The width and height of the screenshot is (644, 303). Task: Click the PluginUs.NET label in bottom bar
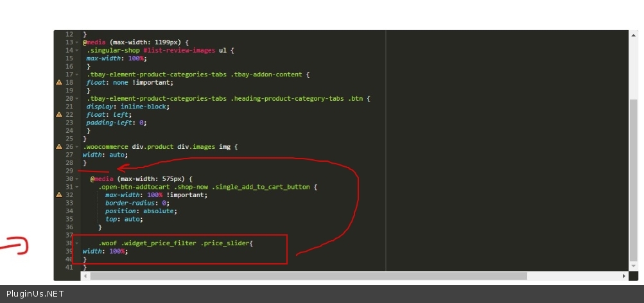tap(35, 294)
